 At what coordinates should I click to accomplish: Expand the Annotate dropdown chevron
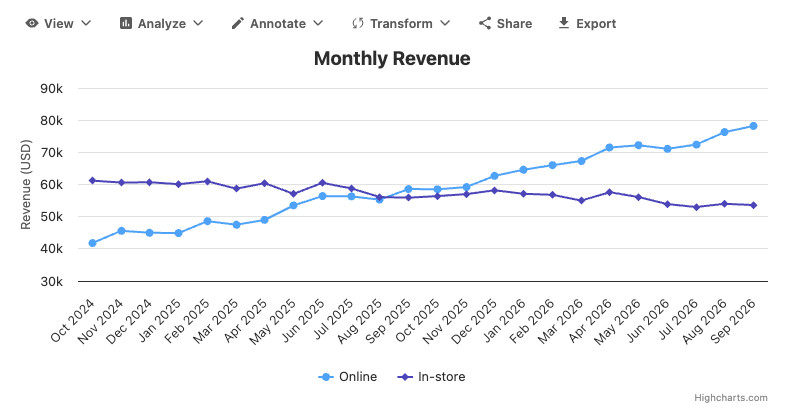(318, 23)
